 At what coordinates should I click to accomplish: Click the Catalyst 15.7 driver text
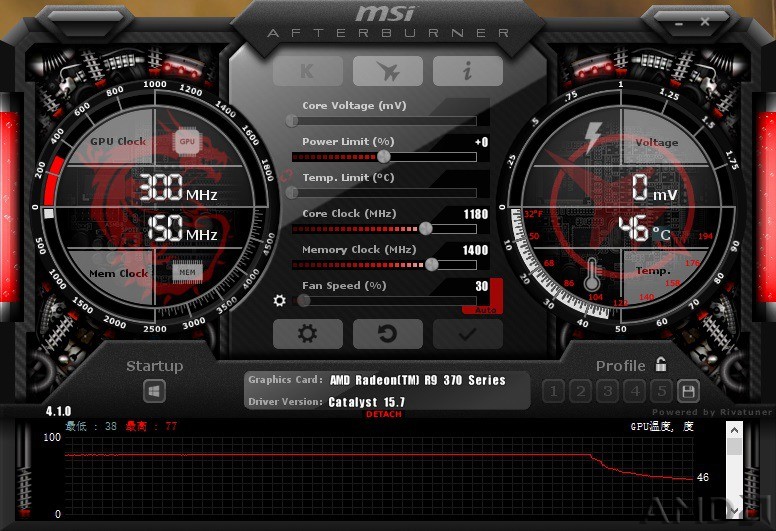click(x=366, y=402)
